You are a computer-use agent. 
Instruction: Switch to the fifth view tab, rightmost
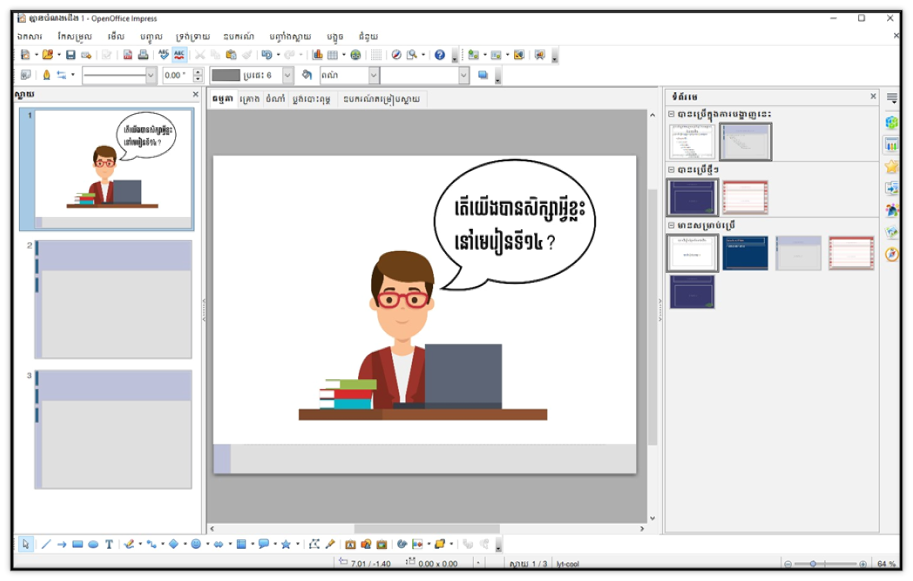(383, 99)
